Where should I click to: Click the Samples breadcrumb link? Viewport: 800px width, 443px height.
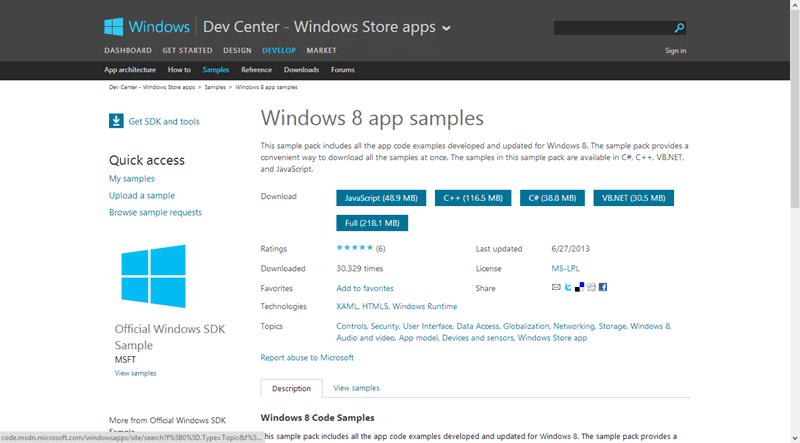pos(215,87)
